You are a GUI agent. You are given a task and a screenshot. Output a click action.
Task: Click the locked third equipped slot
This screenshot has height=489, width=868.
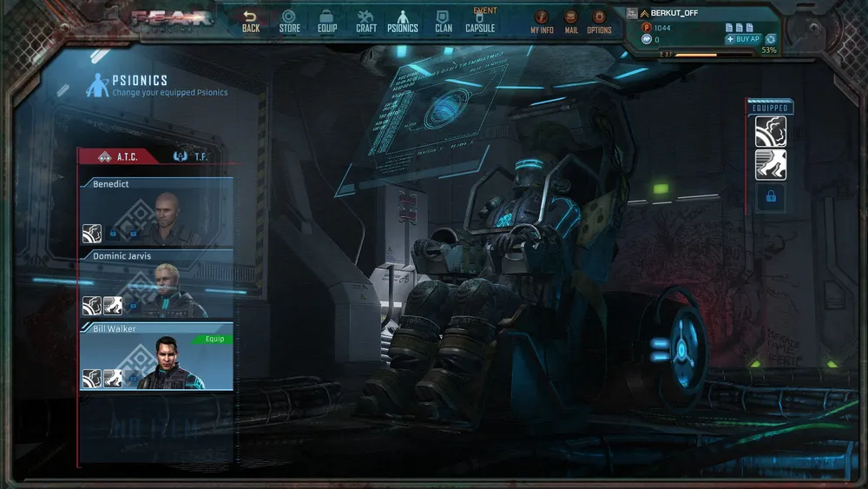(771, 196)
